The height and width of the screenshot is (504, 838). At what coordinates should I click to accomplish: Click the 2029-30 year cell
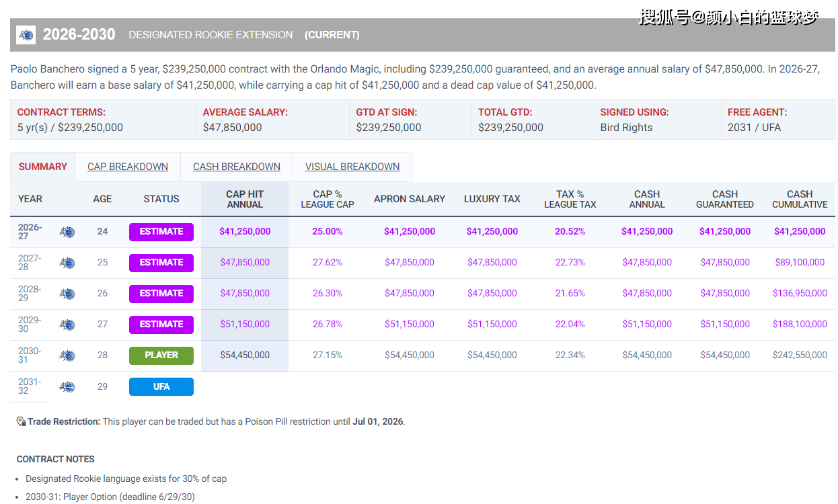pyautogui.click(x=30, y=325)
